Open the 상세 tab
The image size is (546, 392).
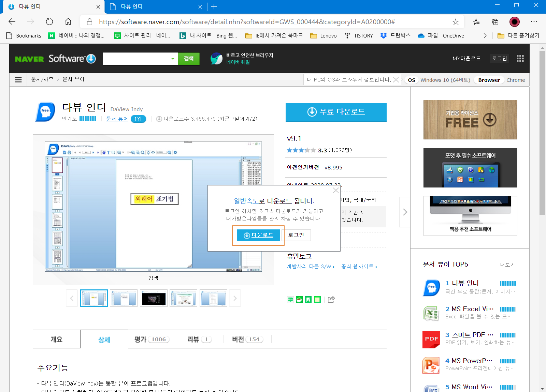coord(104,340)
